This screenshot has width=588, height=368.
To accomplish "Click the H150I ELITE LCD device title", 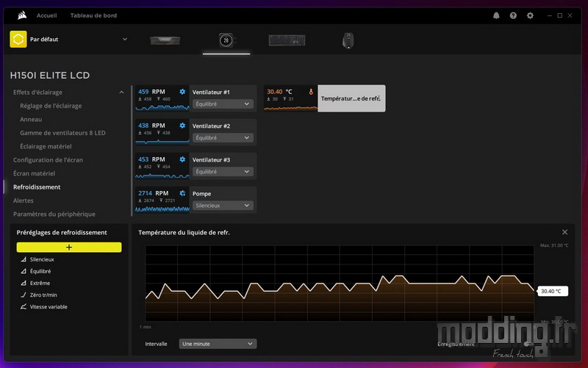I will pyautogui.click(x=50, y=76).
